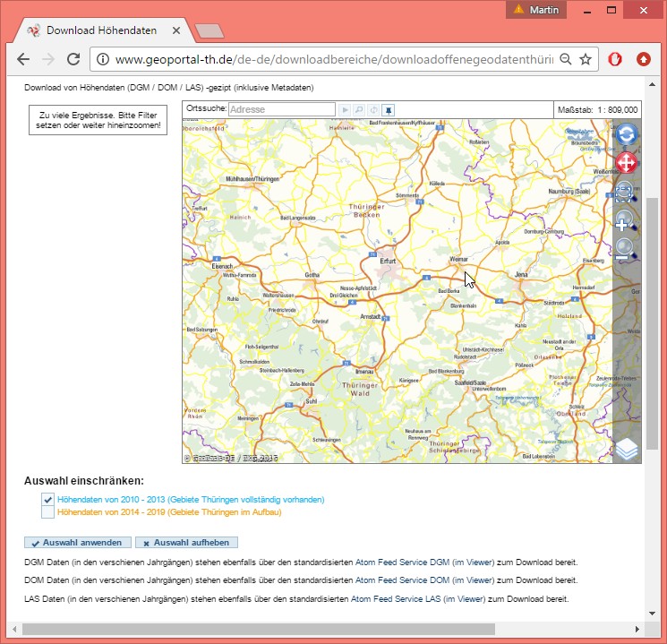Open a new browser tab
The width and height of the screenshot is (667, 644).
[209, 31]
